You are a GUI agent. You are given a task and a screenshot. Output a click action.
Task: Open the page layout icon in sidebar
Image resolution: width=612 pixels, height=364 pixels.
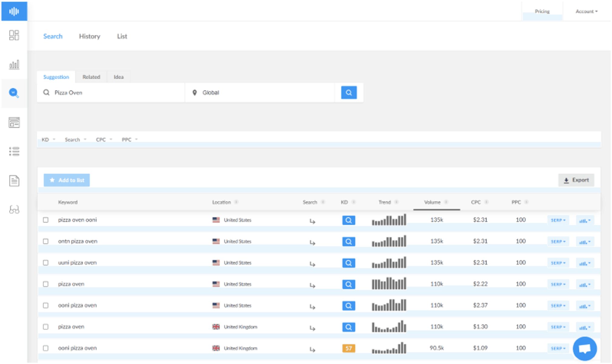point(14,122)
